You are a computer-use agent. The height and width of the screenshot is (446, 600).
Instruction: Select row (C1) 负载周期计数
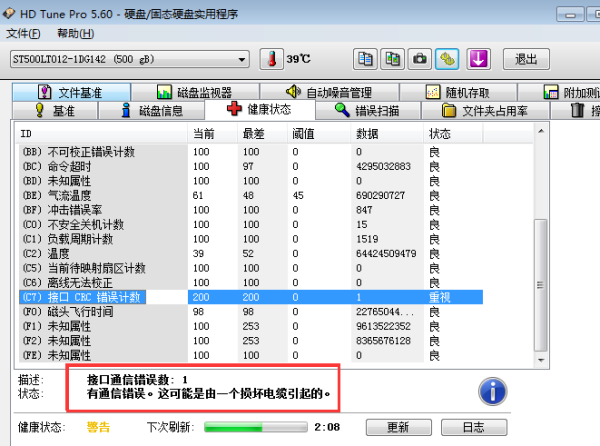(251, 239)
